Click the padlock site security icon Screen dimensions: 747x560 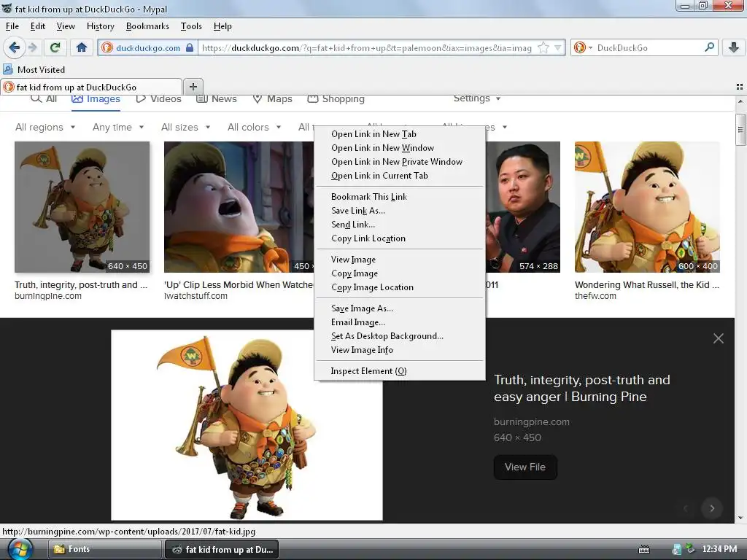pyautogui.click(x=190, y=47)
